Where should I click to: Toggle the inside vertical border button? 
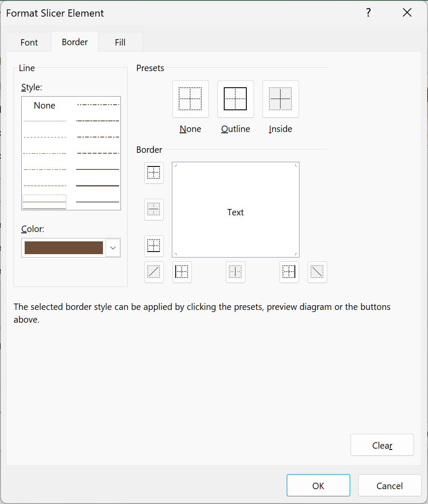(x=236, y=272)
